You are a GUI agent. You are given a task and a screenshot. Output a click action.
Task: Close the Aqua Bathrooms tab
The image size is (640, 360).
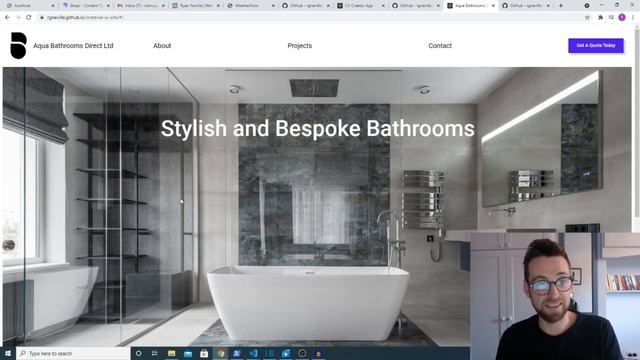pyautogui.click(x=493, y=6)
